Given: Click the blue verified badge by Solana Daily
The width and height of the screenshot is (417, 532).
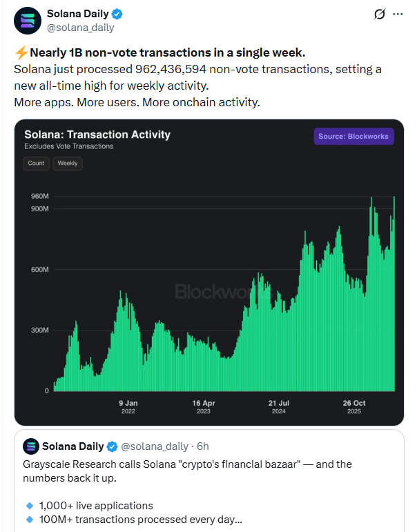Looking at the screenshot, I should tap(117, 14).
